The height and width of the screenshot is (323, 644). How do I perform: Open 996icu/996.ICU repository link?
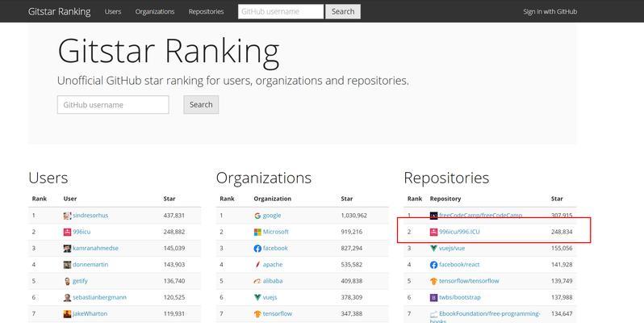coord(459,232)
